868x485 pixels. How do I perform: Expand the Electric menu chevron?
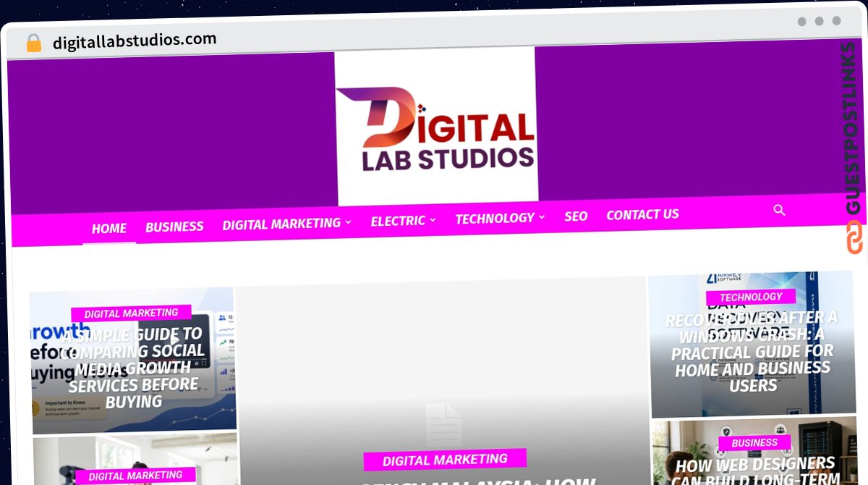tap(433, 219)
